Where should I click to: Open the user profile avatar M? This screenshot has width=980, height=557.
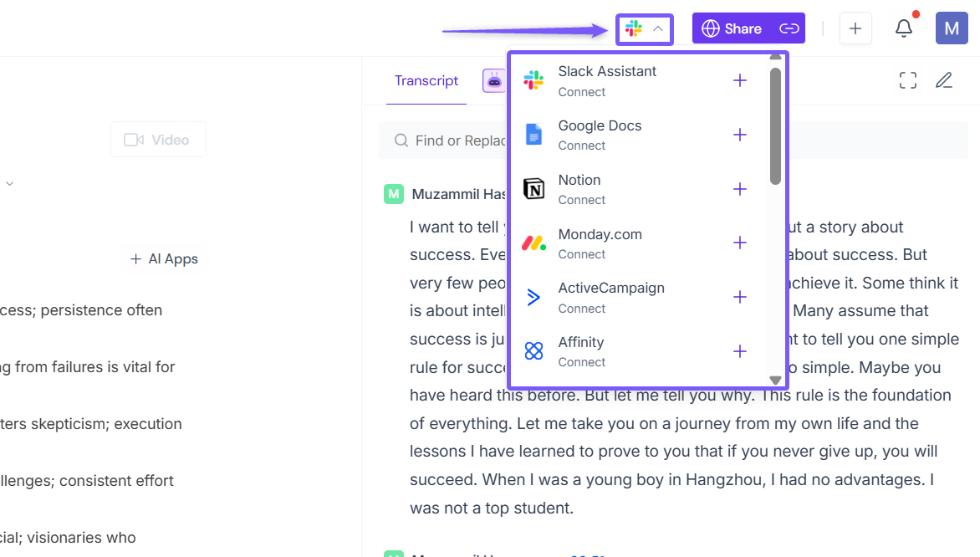[952, 28]
